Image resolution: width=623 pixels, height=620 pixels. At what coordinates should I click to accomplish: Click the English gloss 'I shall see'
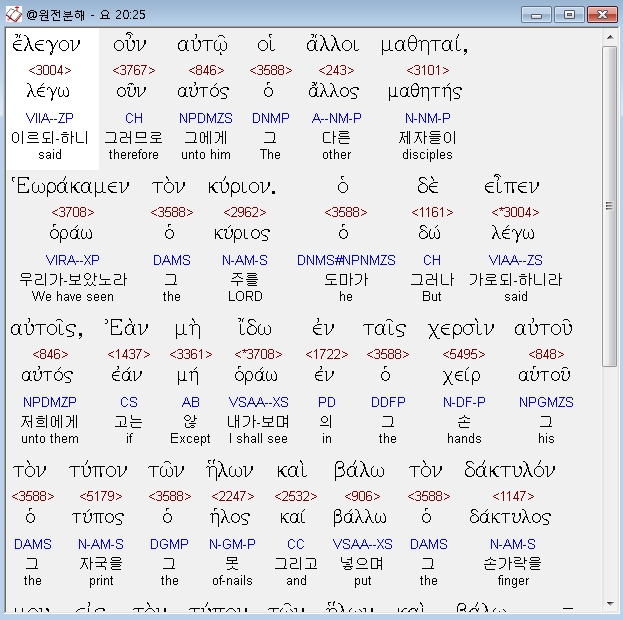tap(258, 439)
